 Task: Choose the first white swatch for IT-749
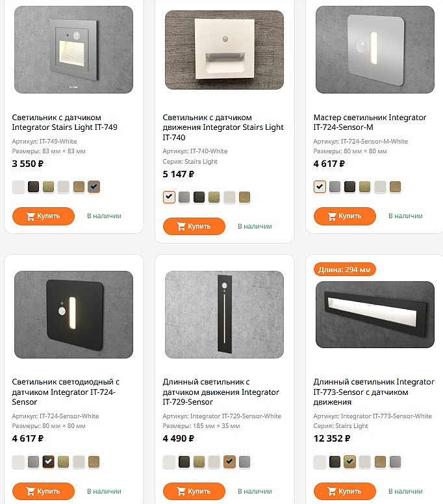pos(18,187)
